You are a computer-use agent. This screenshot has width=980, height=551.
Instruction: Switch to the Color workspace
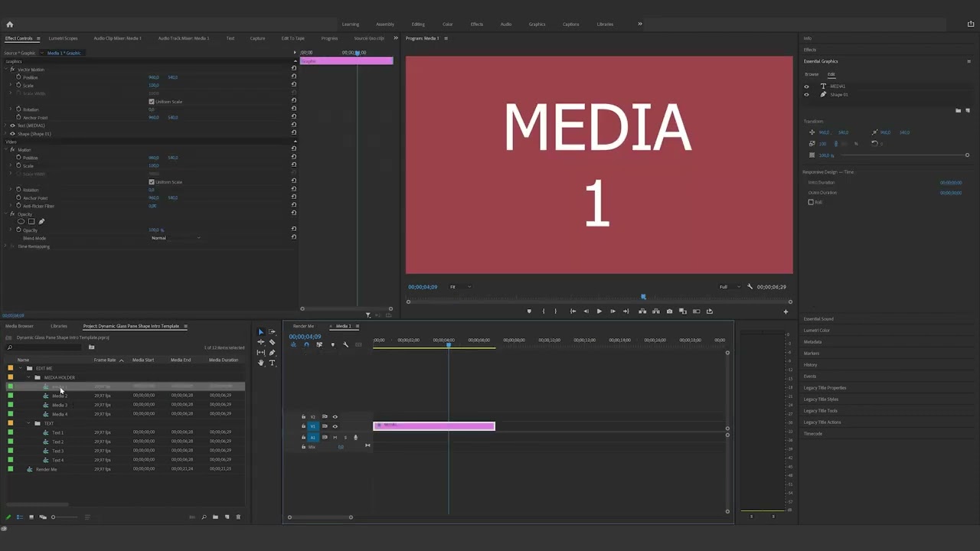click(448, 24)
